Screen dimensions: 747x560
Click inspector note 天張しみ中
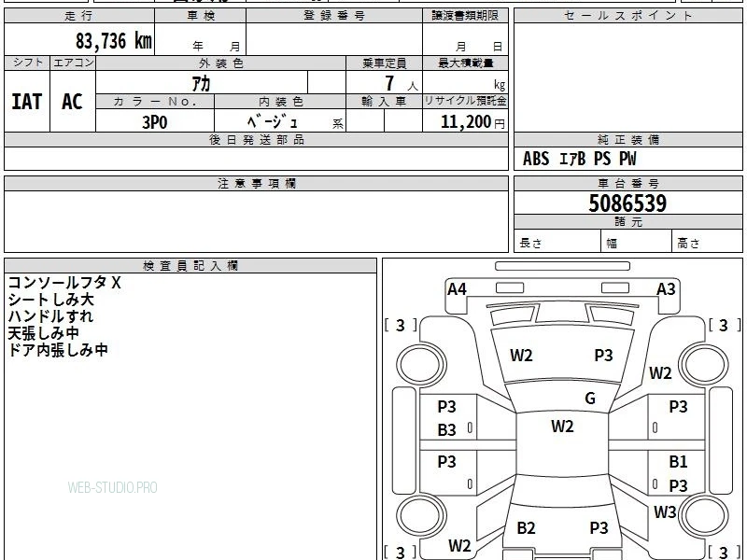(x=43, y=333)
